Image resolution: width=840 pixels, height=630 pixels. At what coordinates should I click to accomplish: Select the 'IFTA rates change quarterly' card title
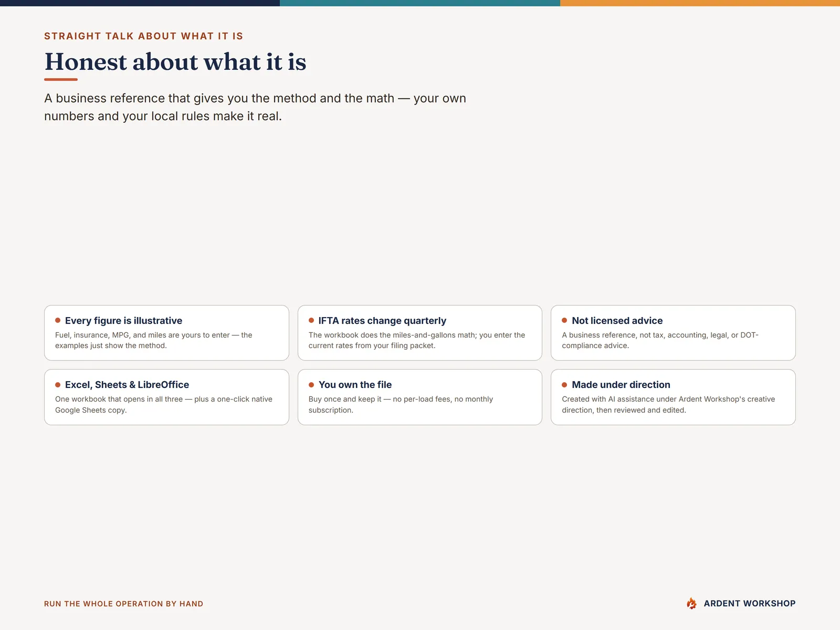click(382, 320)
